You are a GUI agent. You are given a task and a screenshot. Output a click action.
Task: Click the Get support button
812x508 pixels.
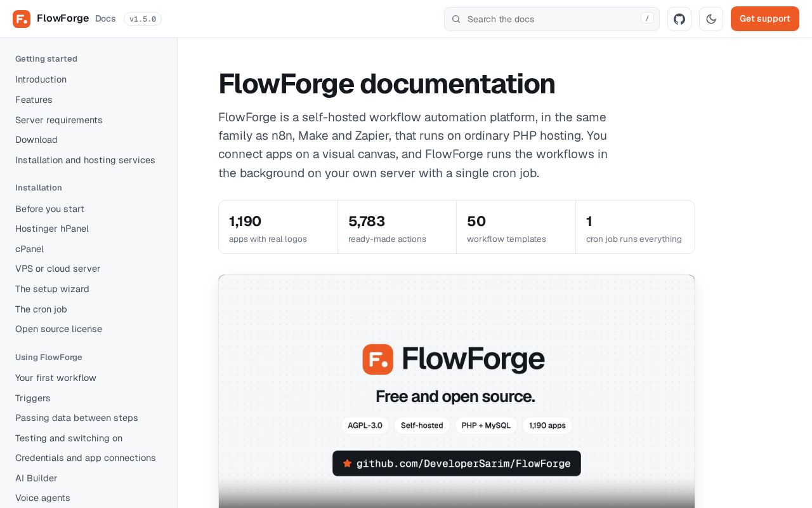765,19
